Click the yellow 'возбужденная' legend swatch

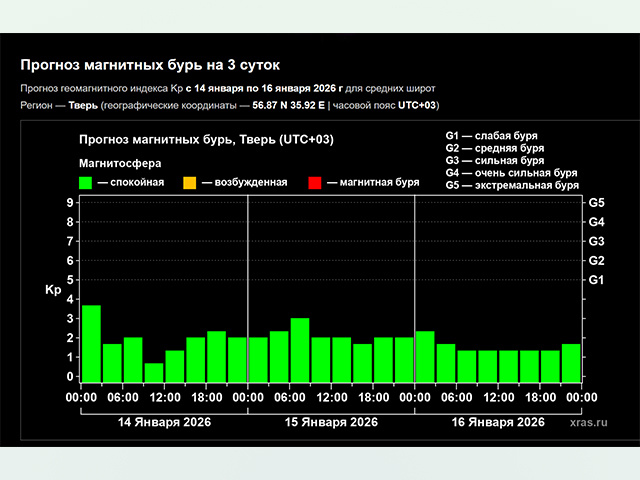190,183
